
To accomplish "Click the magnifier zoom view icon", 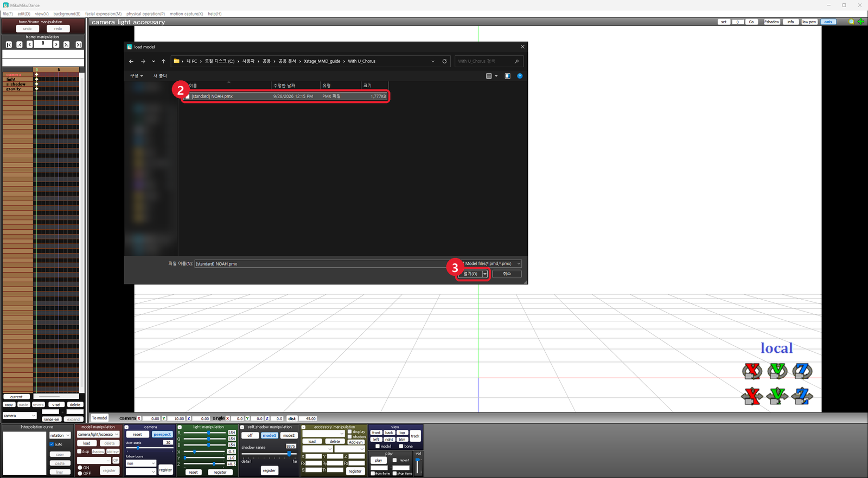I will tap(851, 22).
